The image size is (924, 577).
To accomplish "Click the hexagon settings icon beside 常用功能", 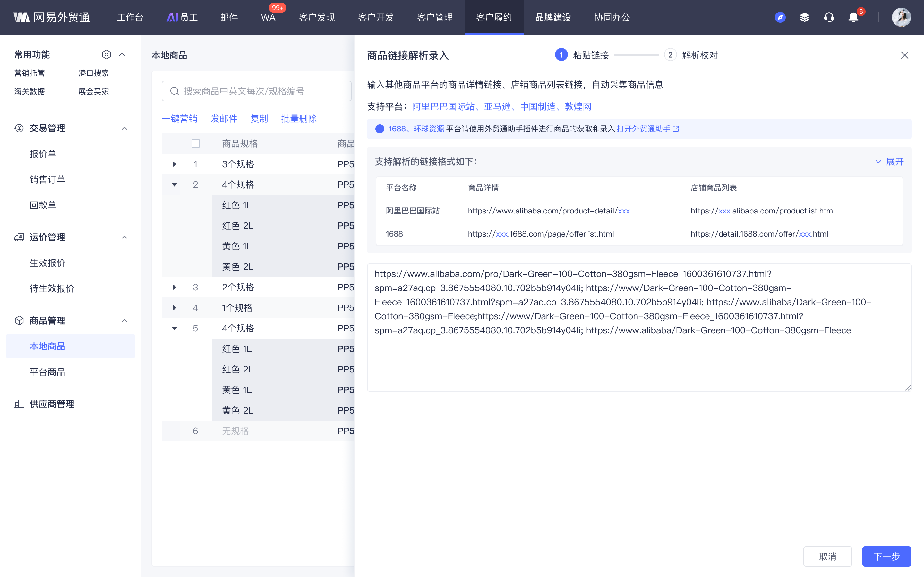I will (106, 54).
